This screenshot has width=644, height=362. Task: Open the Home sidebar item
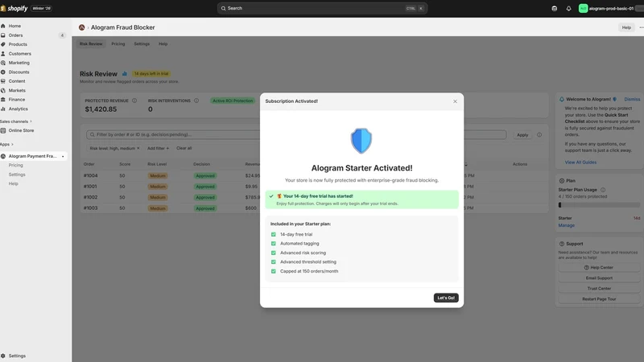[x=14, y=26]
